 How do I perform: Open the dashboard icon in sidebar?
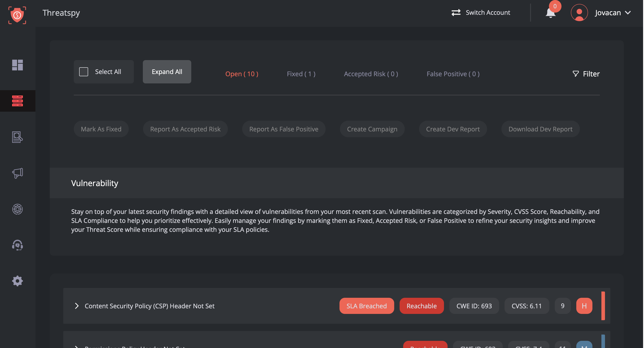point(17,65)
